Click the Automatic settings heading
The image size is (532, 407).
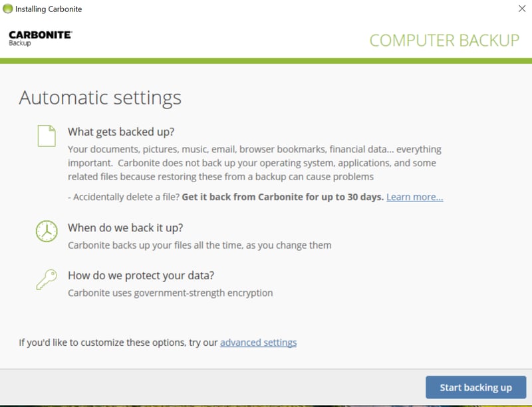tap(100, 98)
